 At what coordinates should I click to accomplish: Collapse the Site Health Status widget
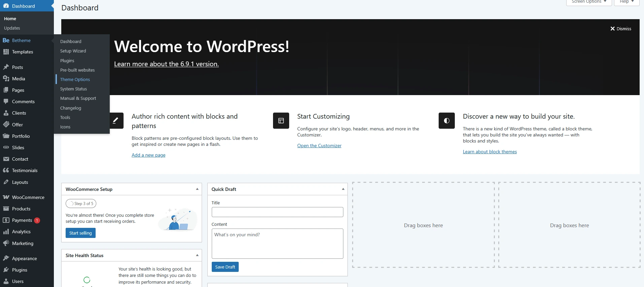click(197, 255)
